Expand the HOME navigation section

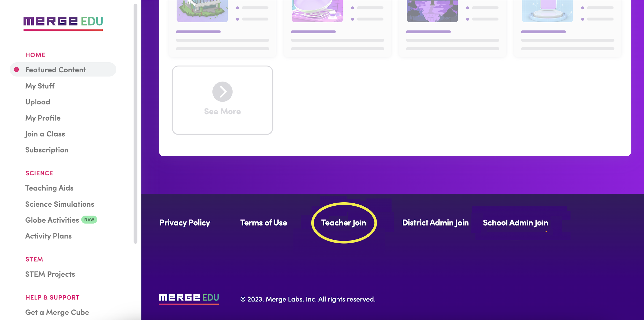(x=35, y=54)
